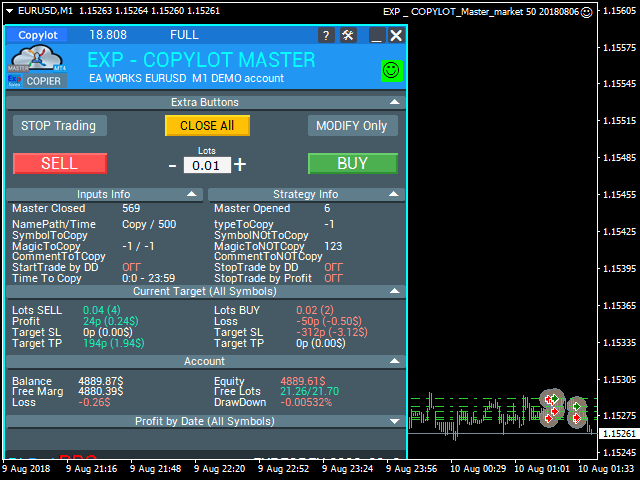Toggle StartTrade by DD OFF switch
This screenshot has height=480, width=640.
[x=131, y=267]
